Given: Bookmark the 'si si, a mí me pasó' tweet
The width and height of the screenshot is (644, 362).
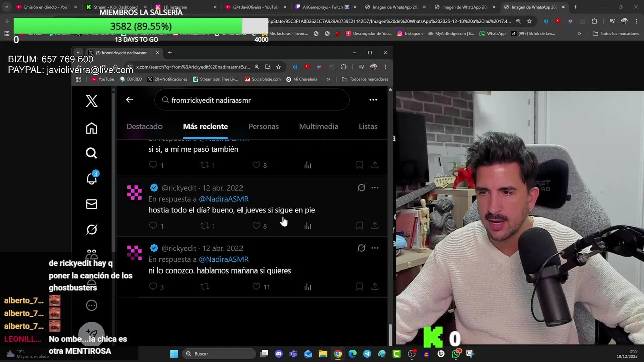Looking at the screenshot, I should tap(359, 165).
